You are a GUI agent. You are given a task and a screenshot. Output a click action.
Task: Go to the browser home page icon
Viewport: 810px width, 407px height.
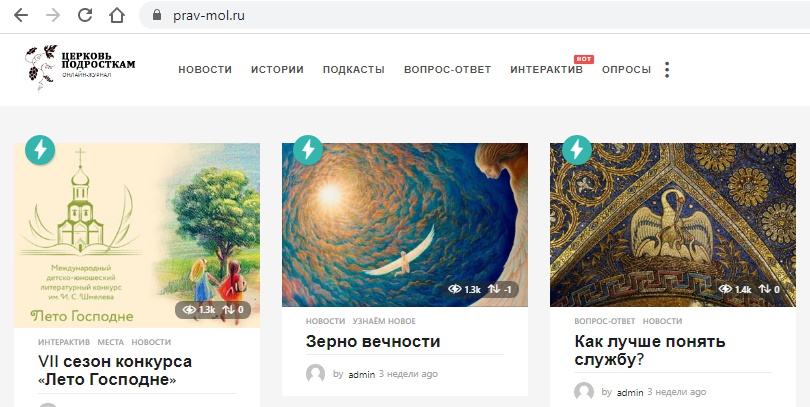point(117,15)
